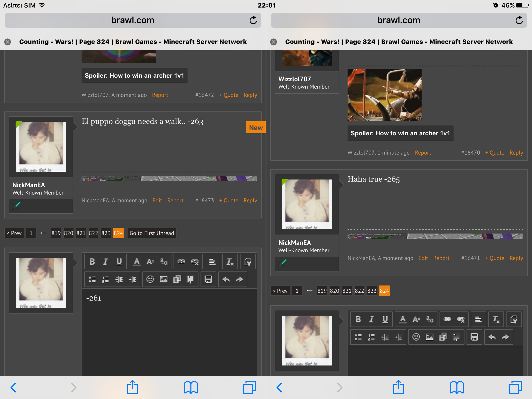This screenshot has height=399, width=532.
Task: Click the Undo arrow in right editor
Action: coord(492,337)
